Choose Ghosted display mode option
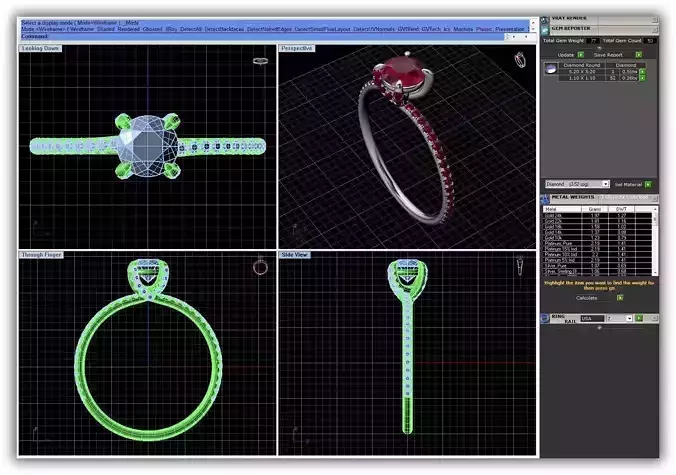The height and width of the screenshot is (475, 676). pyautogui.click(x=152, y=29)
